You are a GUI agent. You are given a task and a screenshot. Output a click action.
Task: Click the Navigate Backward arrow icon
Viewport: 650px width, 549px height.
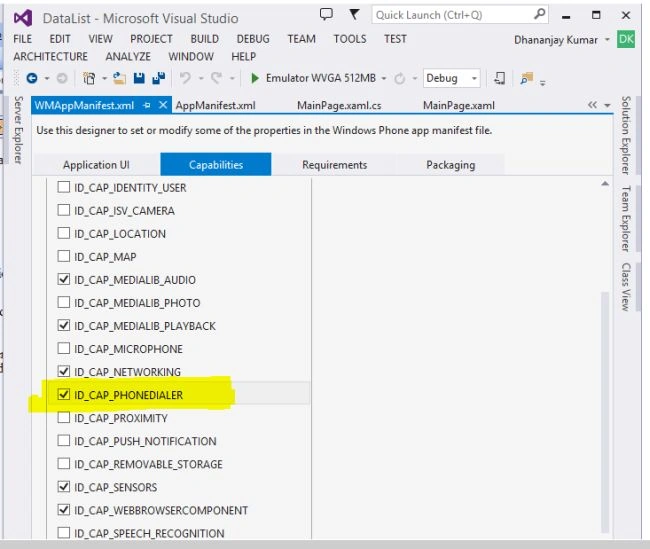click(x=32, y=78)
